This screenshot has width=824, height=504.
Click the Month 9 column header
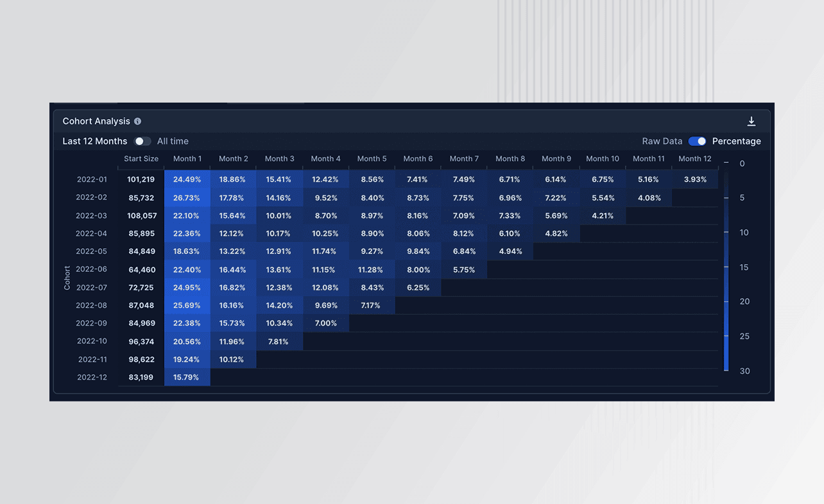pos(556,158)
